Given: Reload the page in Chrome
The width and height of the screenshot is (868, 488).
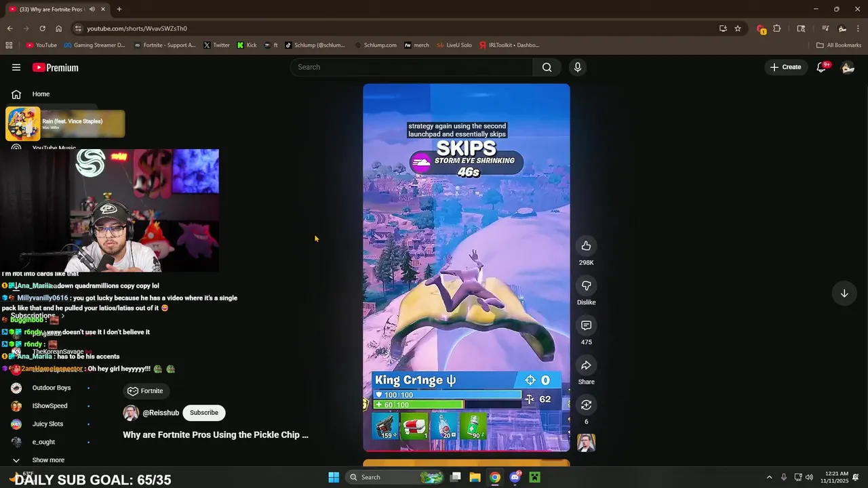Looking at the screenshot, I should [42, 28].
